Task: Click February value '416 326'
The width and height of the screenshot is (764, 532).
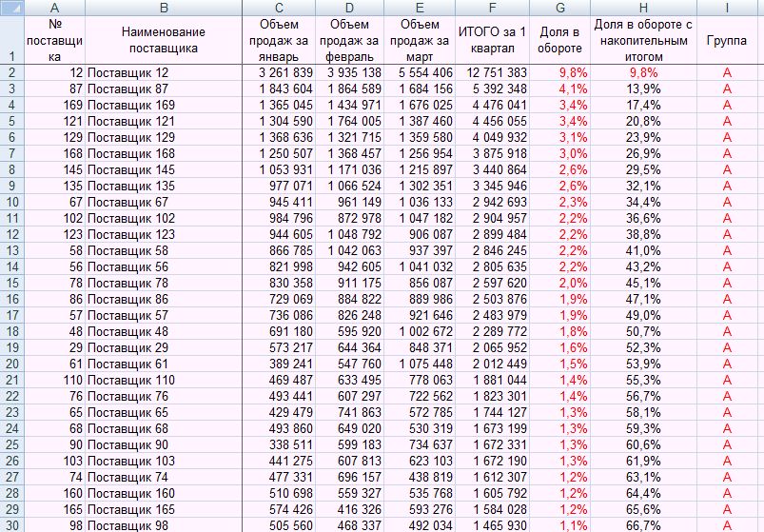Action: pyautogui.click(x=349, y=509)
